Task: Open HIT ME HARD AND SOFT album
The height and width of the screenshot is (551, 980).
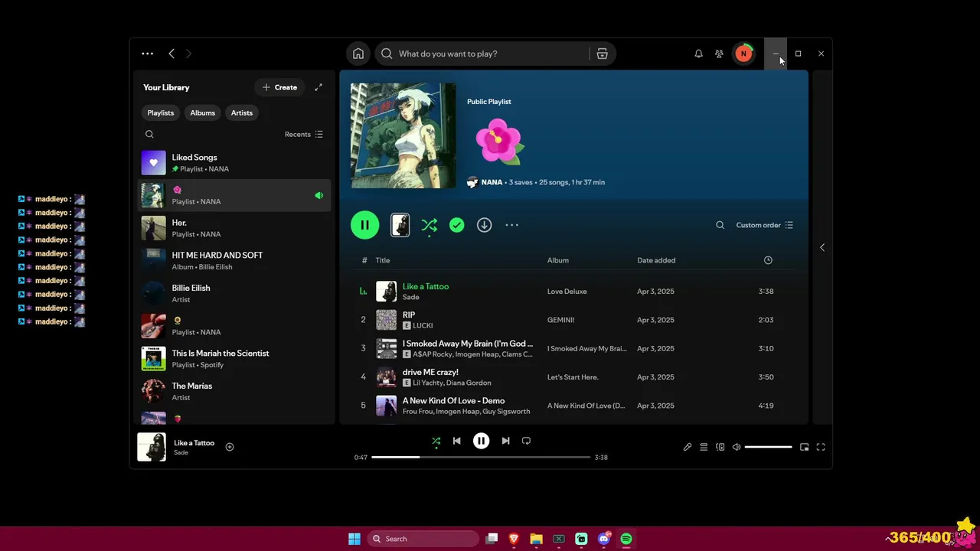Action: [x=234, y=261]
